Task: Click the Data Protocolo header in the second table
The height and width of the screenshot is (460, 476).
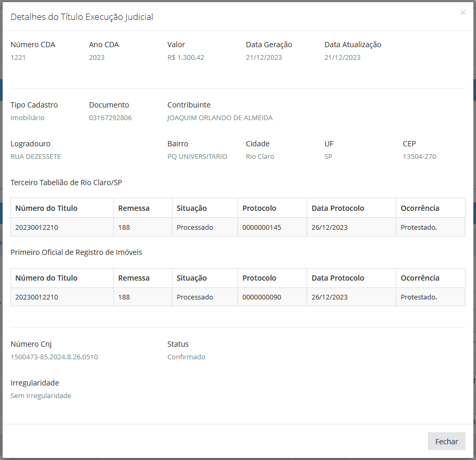Action: 338,278
